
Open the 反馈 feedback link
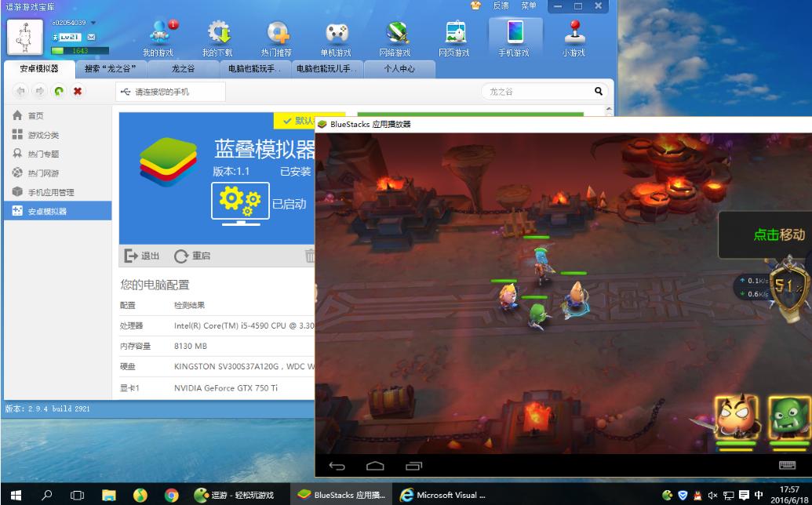501,5
